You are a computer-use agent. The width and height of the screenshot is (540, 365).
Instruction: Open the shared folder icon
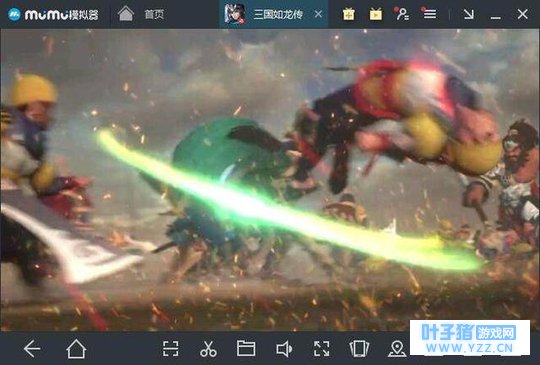246,348
